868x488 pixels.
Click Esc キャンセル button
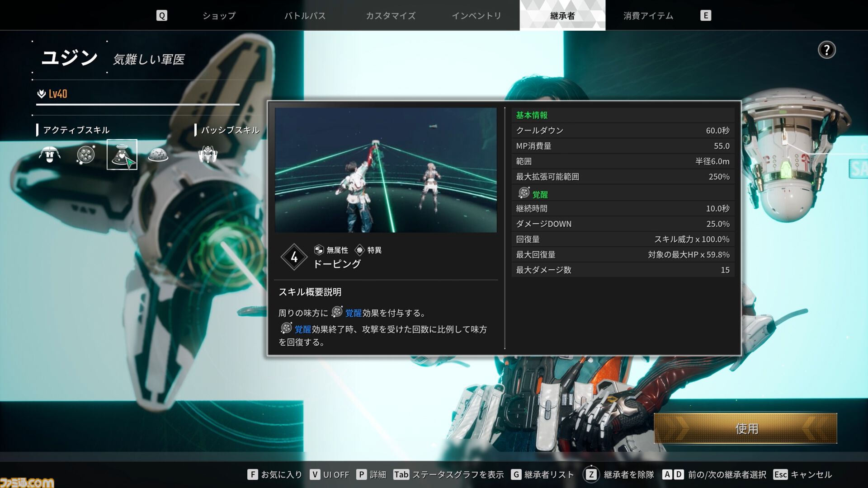click(803, 474)
